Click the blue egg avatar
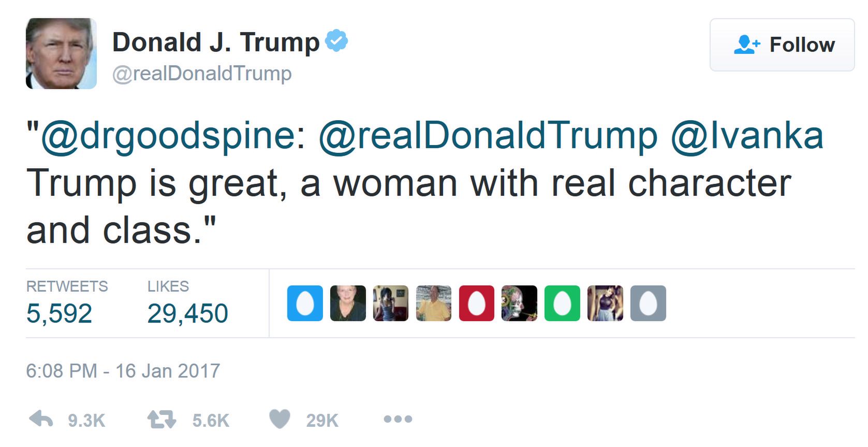Viewport: 868px width, 447px height. (x=305, y=303)
